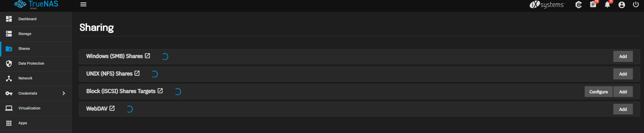The height and width of the screenshot is (133, 644).
Task: Open Windows (SMB) Shares external link icon
Action: tap(147, 56)
